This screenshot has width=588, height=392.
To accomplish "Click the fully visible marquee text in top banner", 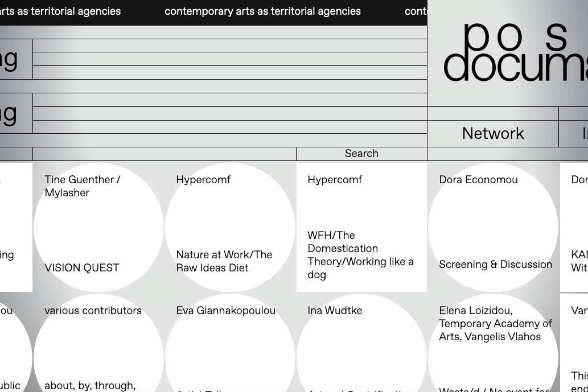I will [262, 11].
